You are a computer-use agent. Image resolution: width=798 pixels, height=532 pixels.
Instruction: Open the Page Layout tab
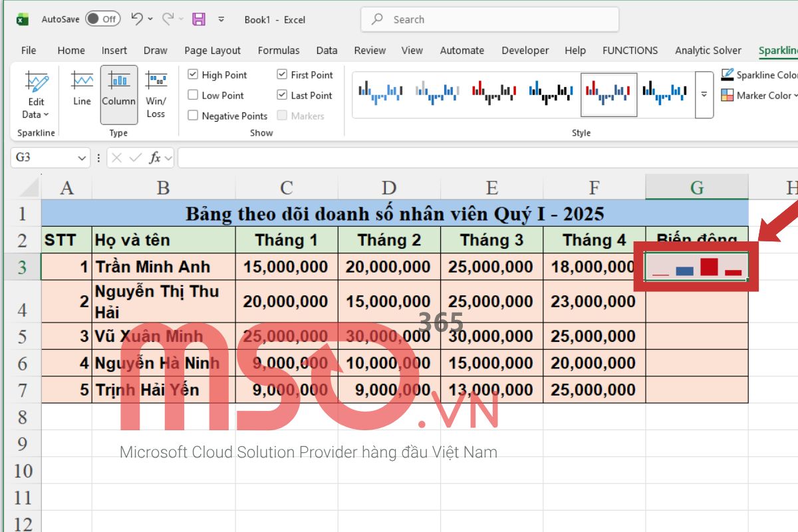pos(213,51)
